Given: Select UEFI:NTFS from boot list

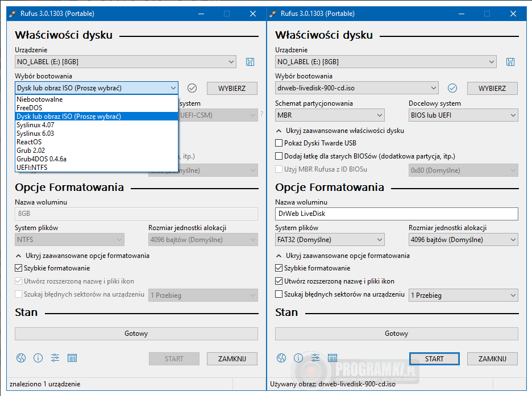Looking at the screenshot, I should 97,167.
